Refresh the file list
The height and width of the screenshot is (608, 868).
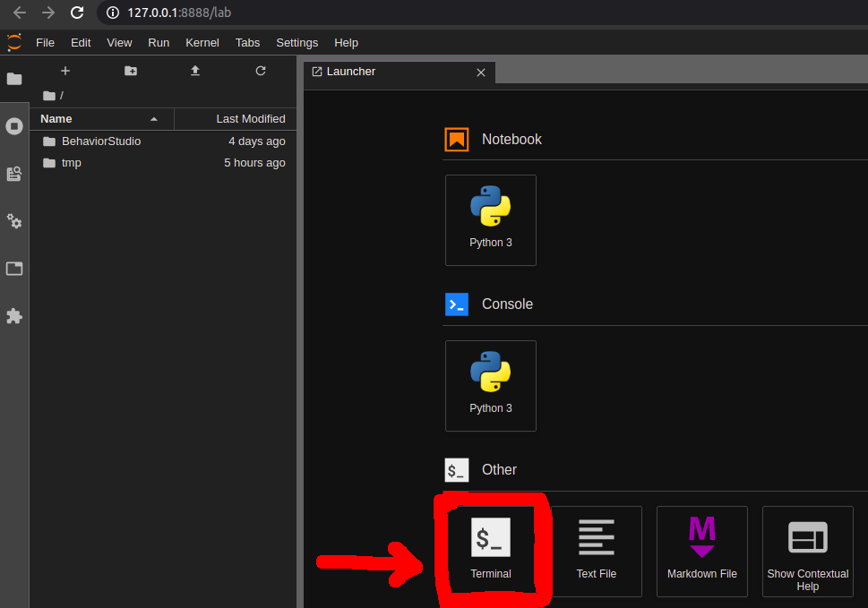coord(261,71)
